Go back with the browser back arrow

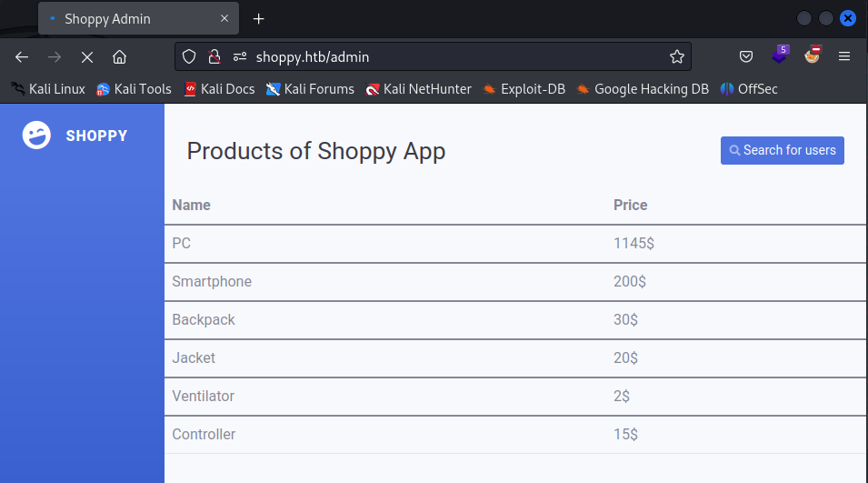22,57
